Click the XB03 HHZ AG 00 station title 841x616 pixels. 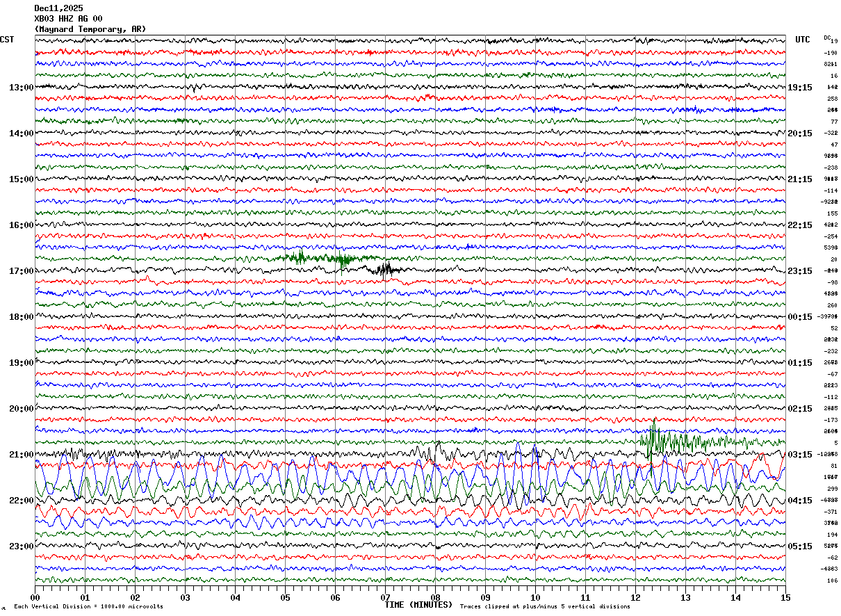click(68, 19)
